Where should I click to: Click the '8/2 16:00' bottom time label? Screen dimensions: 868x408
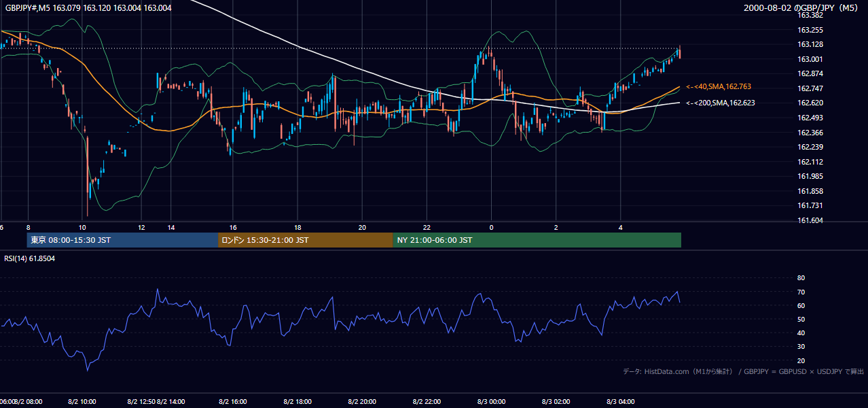[233, 401]
